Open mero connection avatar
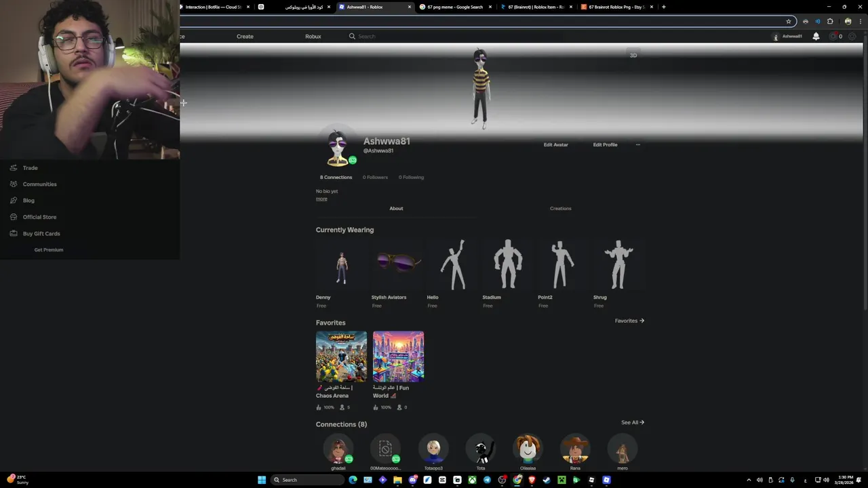The width and height of the screenshot is (868, 488). click(x=623, y=449)
